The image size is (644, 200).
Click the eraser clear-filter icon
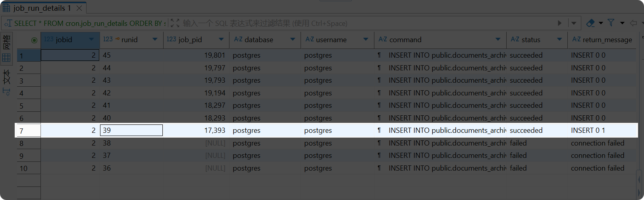click(590, 23)
